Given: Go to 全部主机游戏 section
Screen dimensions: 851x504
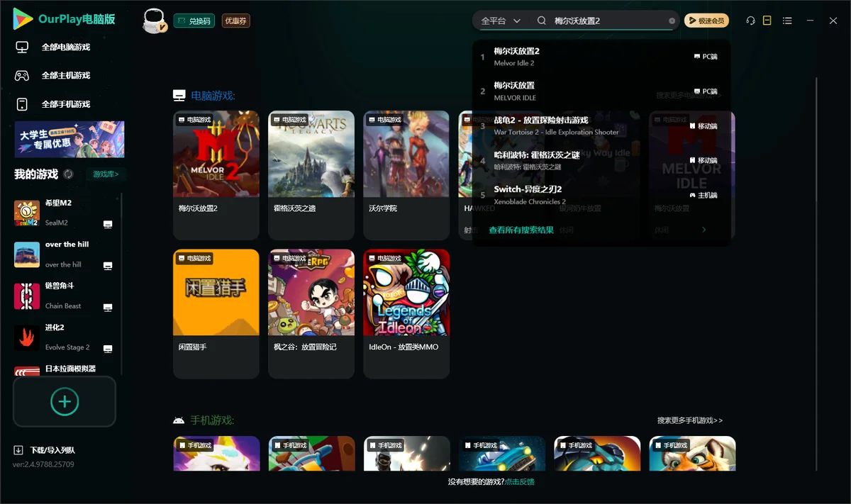Looking at the screenshot, I should click(53, 76).
